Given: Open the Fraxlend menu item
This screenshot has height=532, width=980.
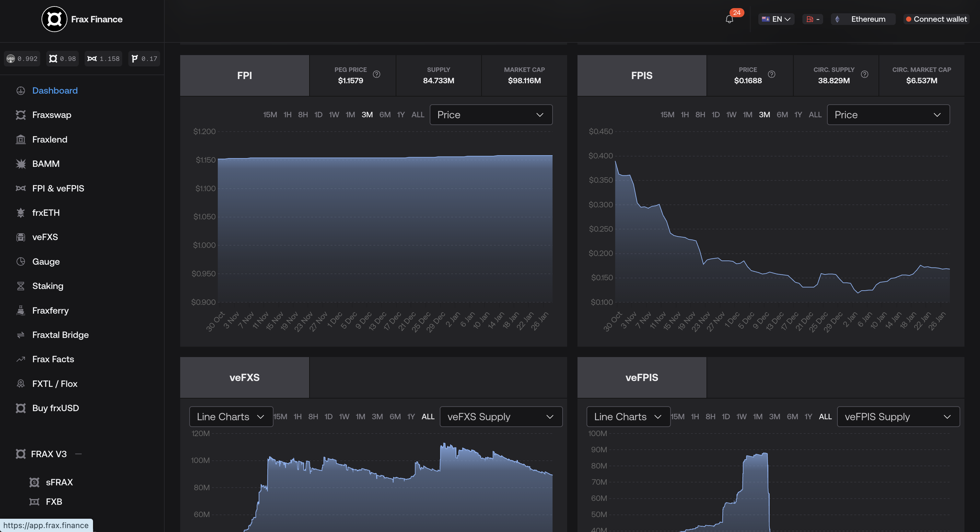Looking at the screenshot, I should tap(50, 140).
